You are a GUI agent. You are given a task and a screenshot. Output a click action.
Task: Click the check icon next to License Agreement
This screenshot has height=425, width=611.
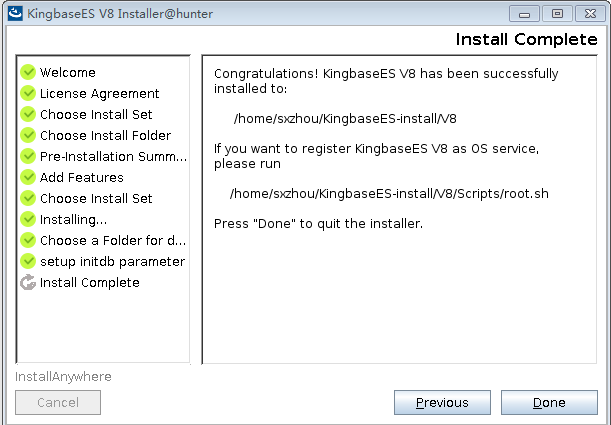coord(28,93)
